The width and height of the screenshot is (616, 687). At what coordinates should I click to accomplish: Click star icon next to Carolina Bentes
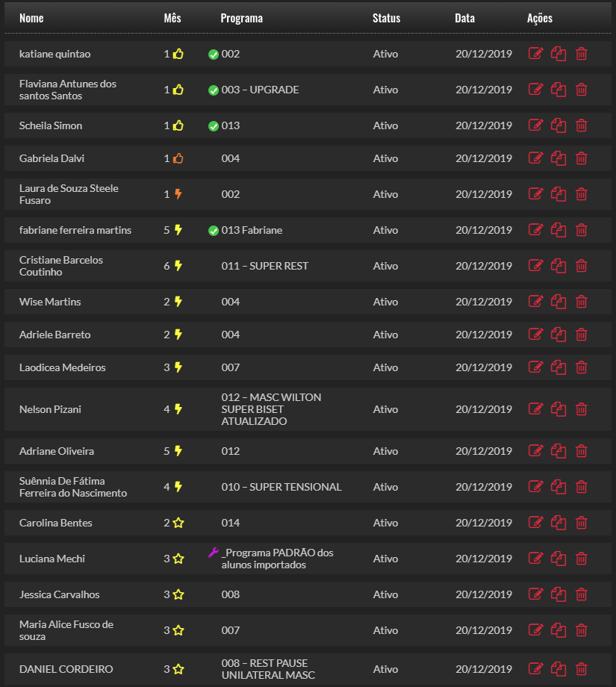click(x=178, y=523)
